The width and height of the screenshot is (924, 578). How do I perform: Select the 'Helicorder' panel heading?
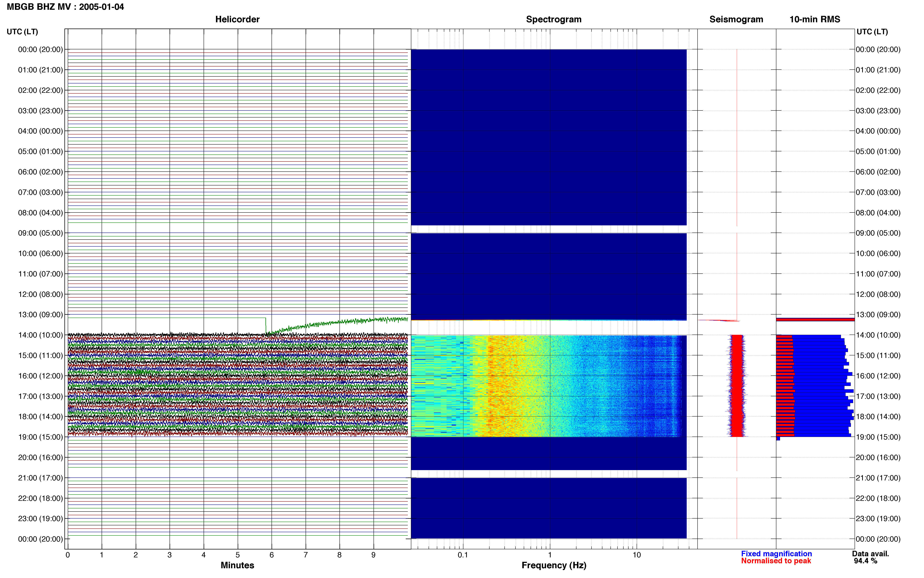point(237,20)
